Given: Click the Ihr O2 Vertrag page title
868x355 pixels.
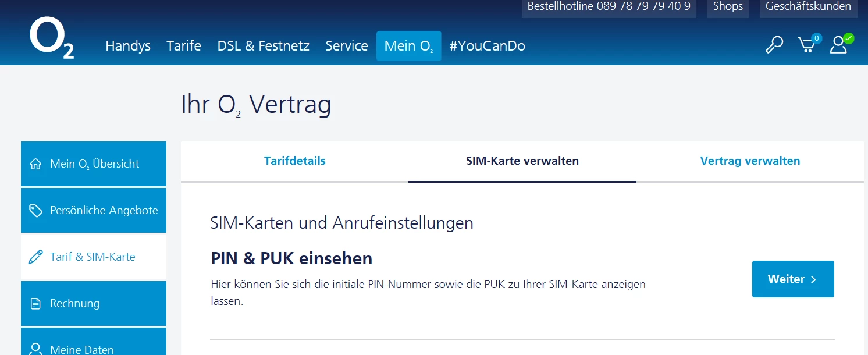Looking at the screenshot, I should coord(256,105).
